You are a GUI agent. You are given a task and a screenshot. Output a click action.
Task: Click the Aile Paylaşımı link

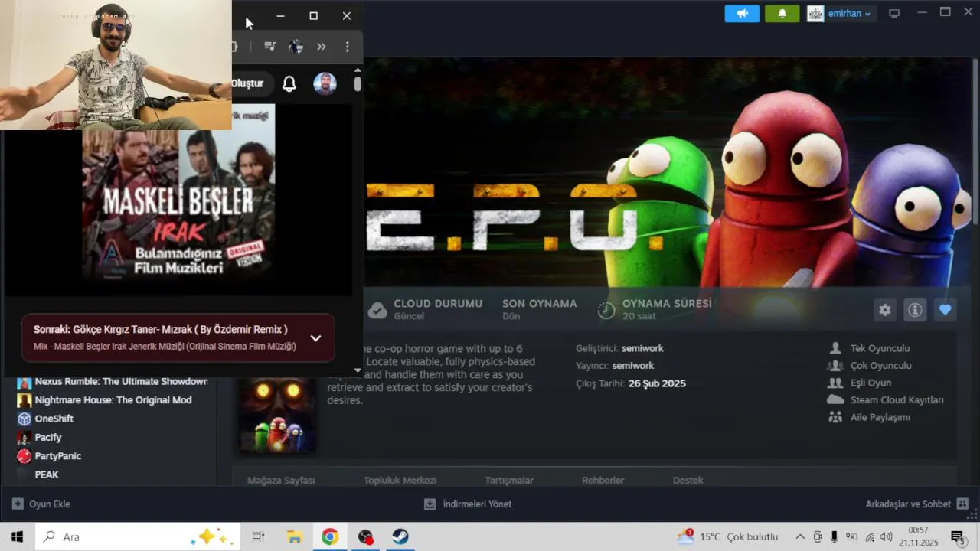click(x=880, y=417)
